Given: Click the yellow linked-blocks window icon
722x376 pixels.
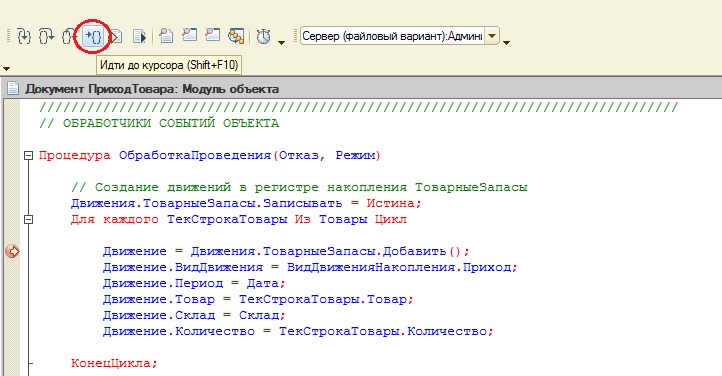Looking at the screenshot, I should (236, 35).
